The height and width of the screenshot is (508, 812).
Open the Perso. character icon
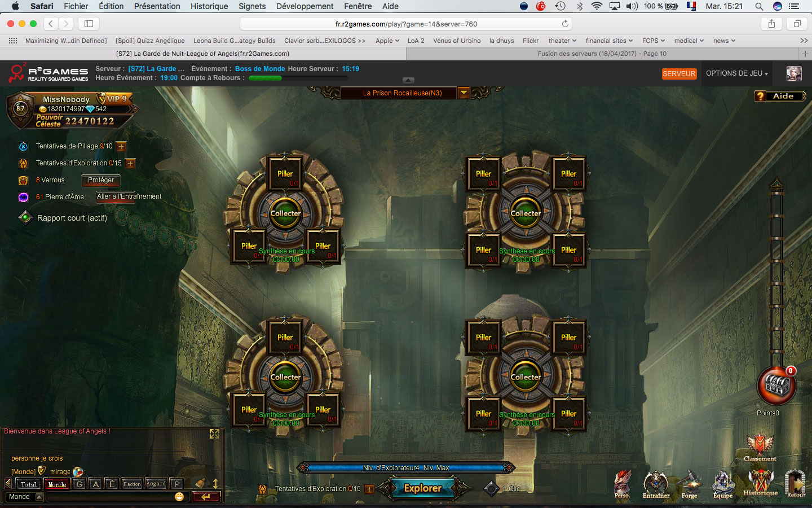click(622, 483)
